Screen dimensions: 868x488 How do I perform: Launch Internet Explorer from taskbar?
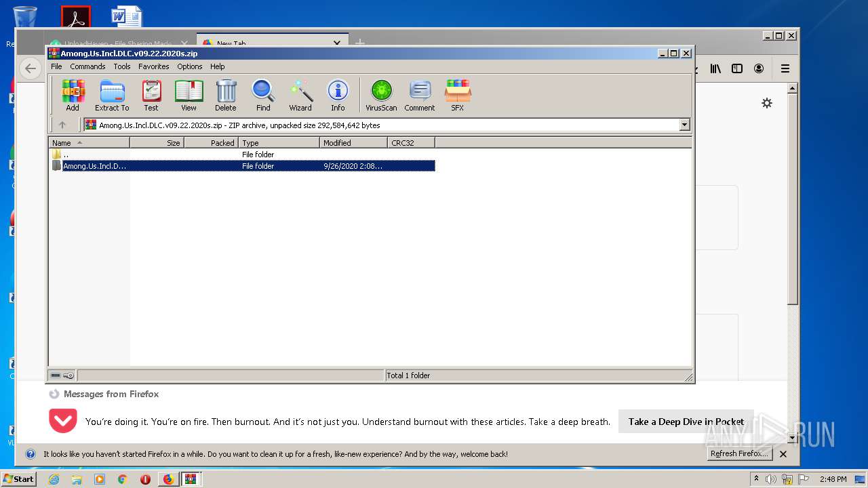pyautogui.click(x=54, y=479)
